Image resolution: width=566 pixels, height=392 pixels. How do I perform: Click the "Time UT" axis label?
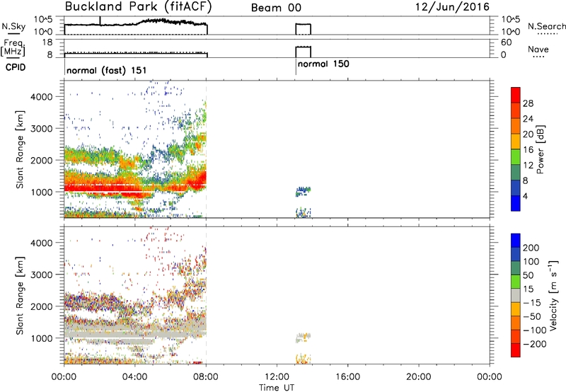pos(277,387)
